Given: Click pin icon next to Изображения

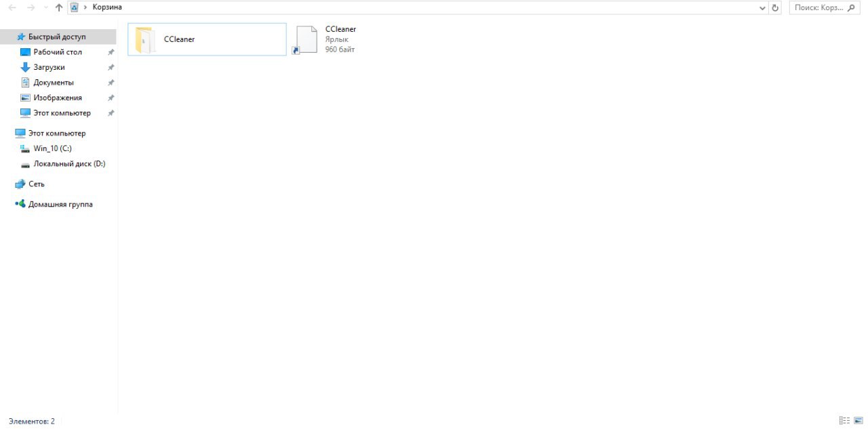Looking at the screenshot, I should tap(111, 98).
